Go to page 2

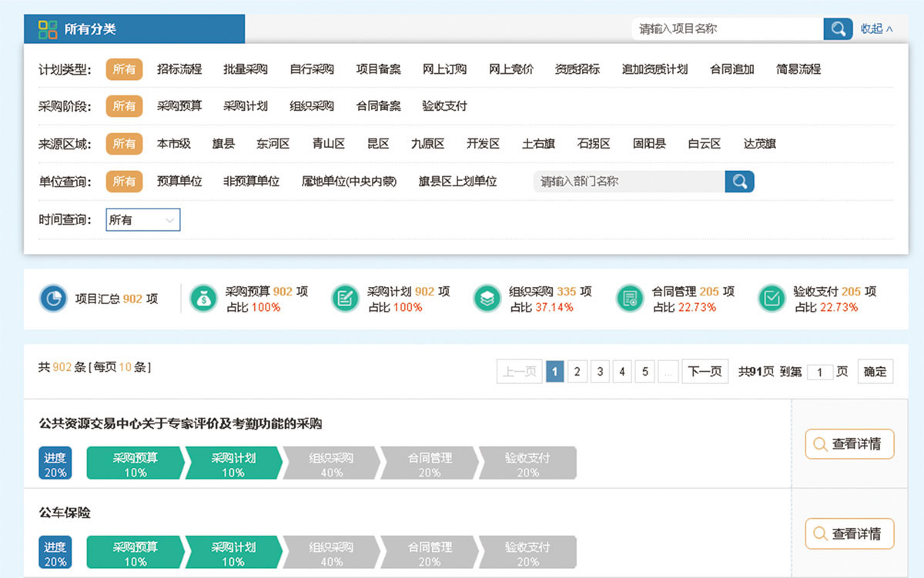(x=577, y=372)
